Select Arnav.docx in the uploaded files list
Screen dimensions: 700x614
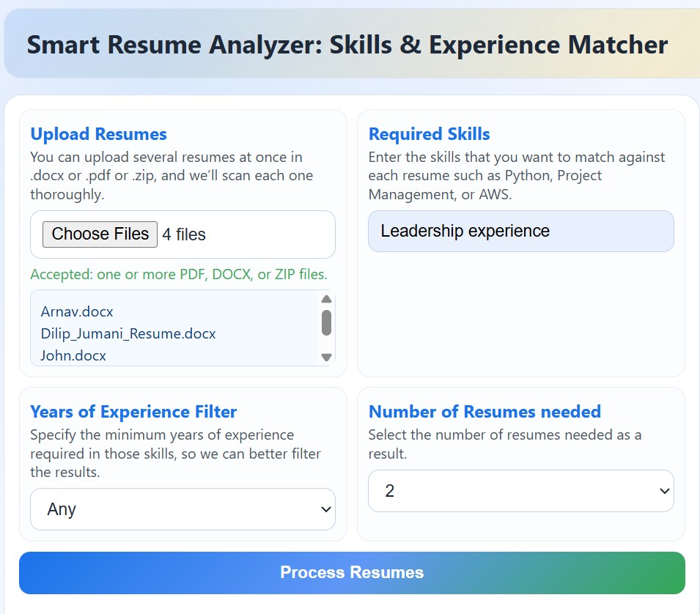pyautogui.click(x=76, y=311)
